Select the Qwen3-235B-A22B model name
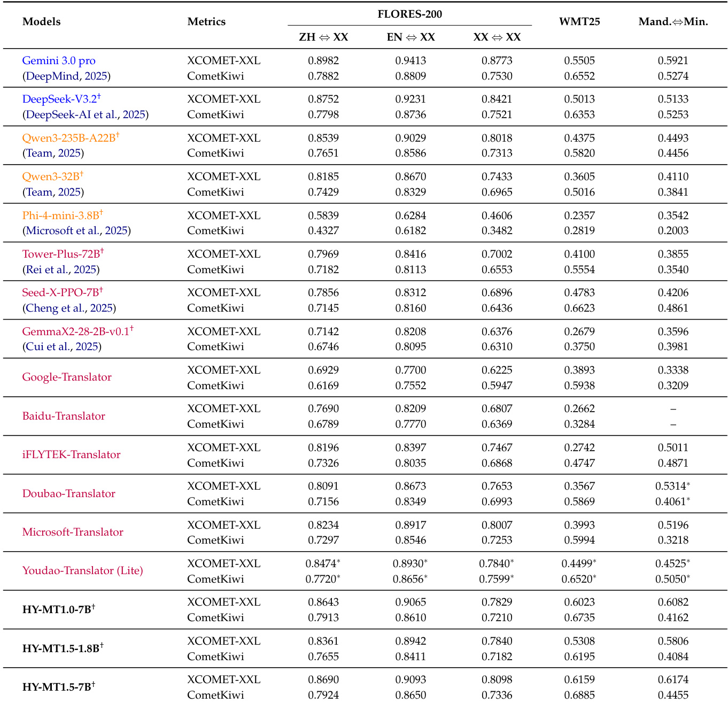Image resolution: width=728 pixels, height=704 pixels. (x=69, y=138)
